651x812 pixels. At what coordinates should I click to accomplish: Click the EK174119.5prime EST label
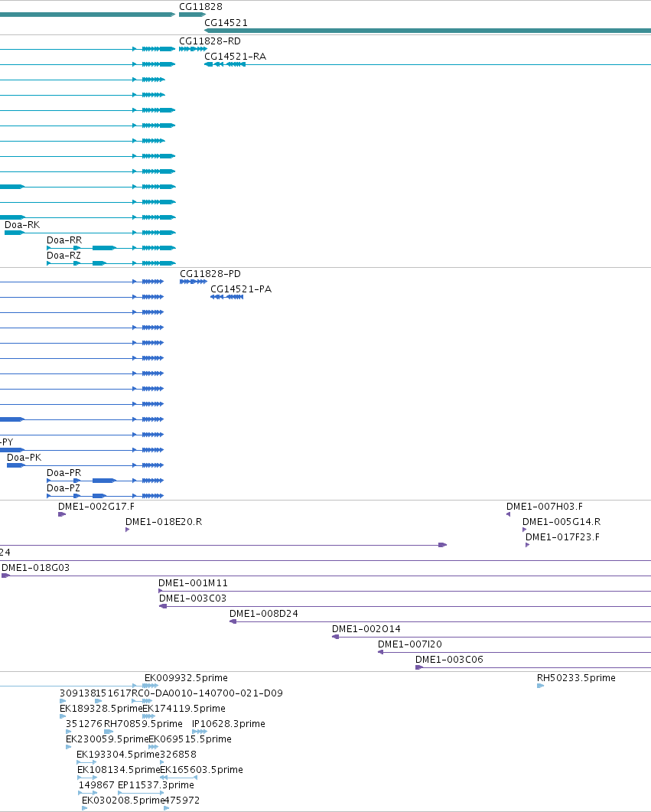[184, 709]
